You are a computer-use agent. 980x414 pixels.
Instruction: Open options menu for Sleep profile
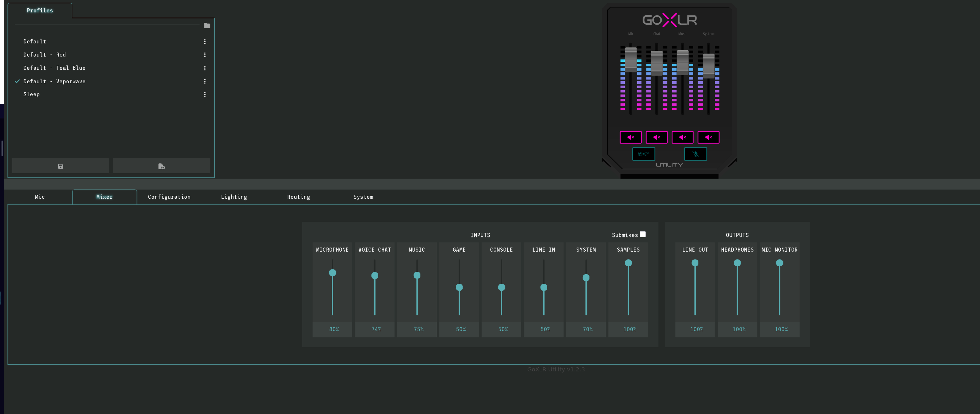[205, 94]
